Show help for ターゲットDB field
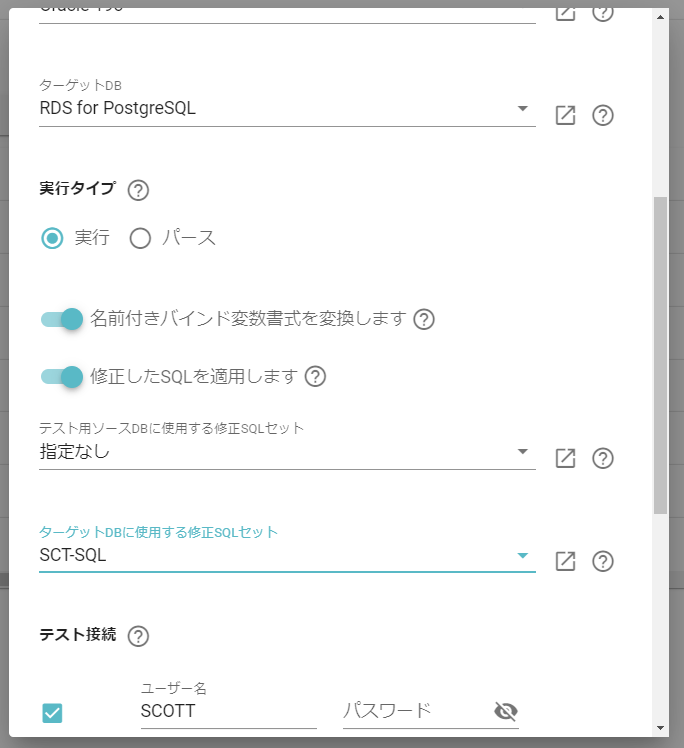Image resolution: width=684 pixels, height=748 pixels. tap(603, 115)
